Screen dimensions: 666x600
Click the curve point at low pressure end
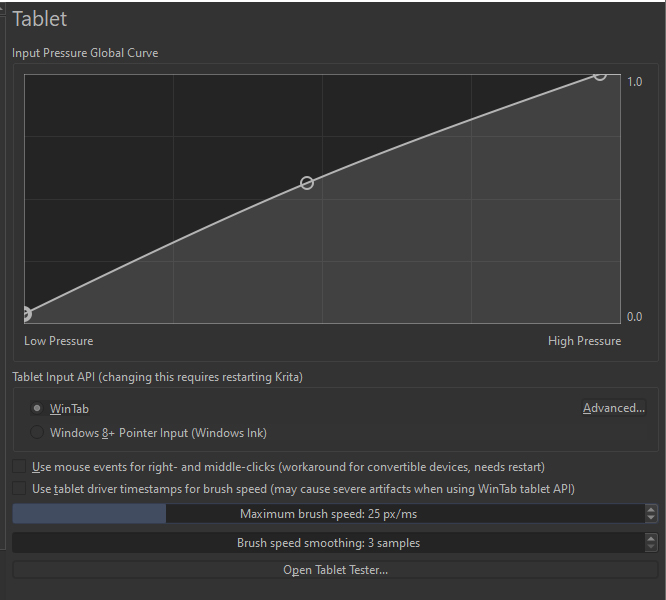(26, 314)
